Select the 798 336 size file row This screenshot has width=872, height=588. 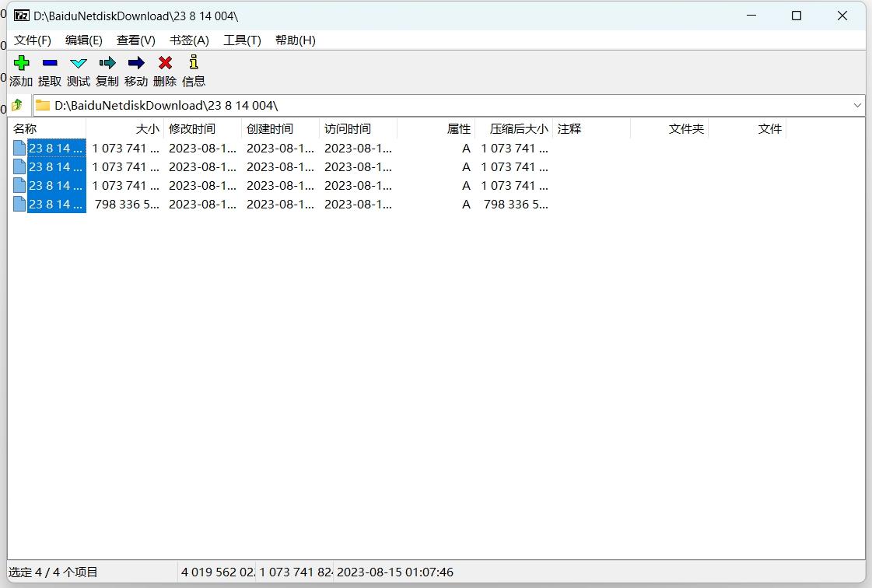tap(55, 205)
